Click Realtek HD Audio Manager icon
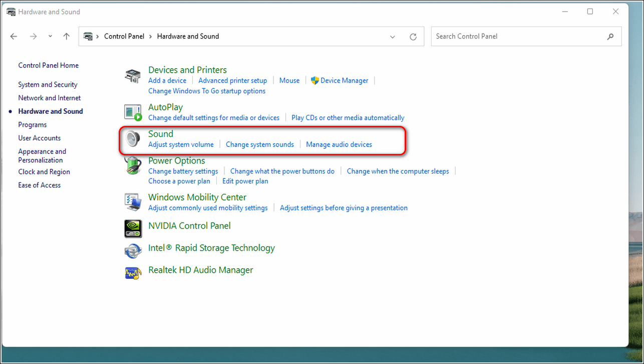644x364 pixels. pyautogui.click(x=133, y=273)
